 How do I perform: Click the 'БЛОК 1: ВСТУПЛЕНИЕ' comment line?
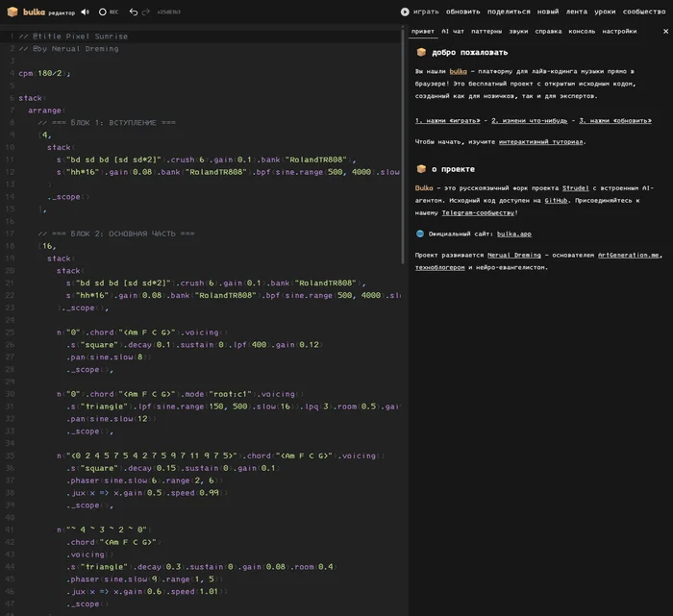(107, 123)
